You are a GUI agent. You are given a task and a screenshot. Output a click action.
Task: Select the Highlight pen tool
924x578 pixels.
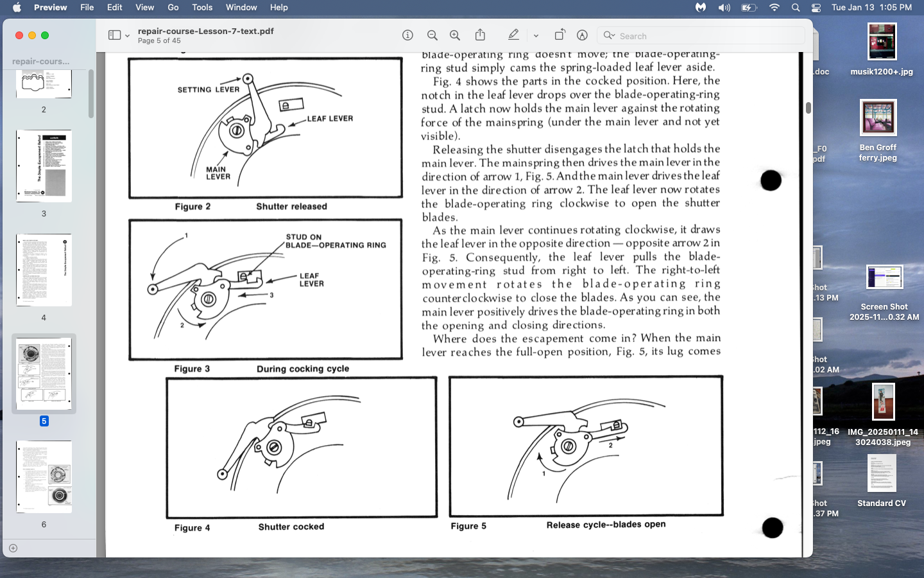513,35
